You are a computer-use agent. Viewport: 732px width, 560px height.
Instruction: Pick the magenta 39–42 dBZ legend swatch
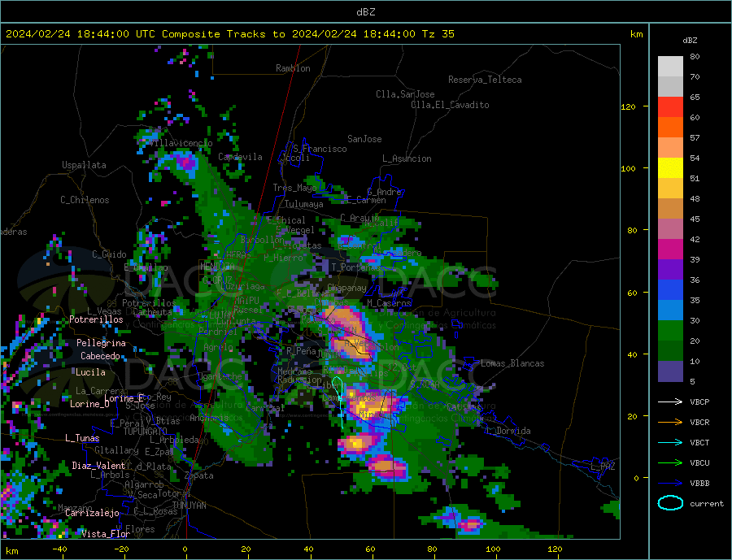click(x=670, y=250)
